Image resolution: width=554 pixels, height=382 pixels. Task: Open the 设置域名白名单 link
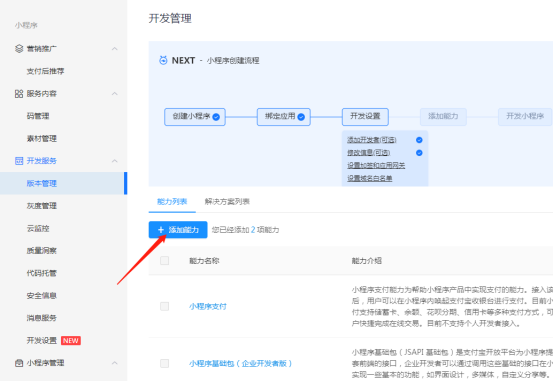[x=370, y=178]
